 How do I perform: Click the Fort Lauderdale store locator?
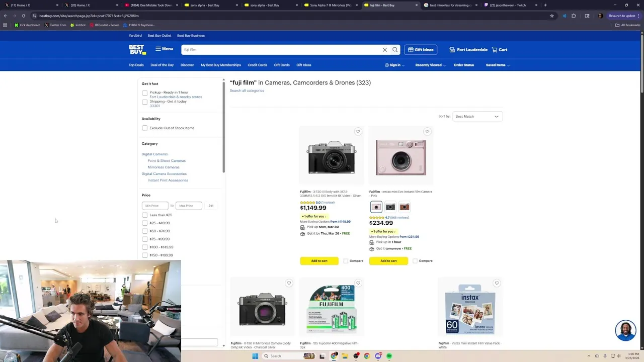point(468,50)
